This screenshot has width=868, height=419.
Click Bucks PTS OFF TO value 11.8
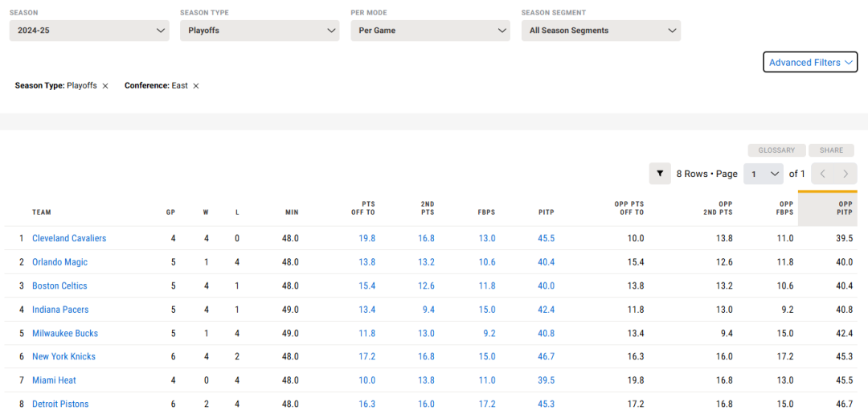366,334
